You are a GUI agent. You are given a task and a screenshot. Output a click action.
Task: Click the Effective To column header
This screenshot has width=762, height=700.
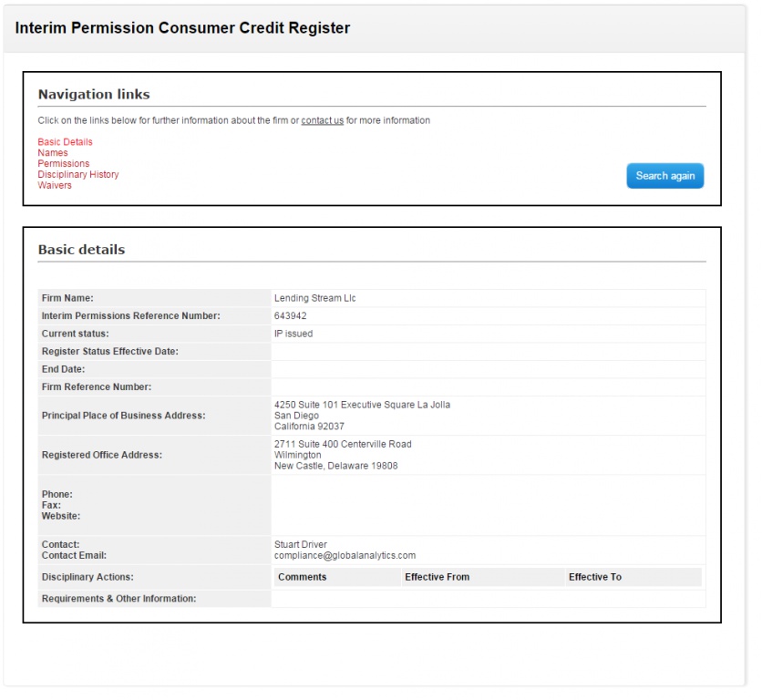(594, 577)
